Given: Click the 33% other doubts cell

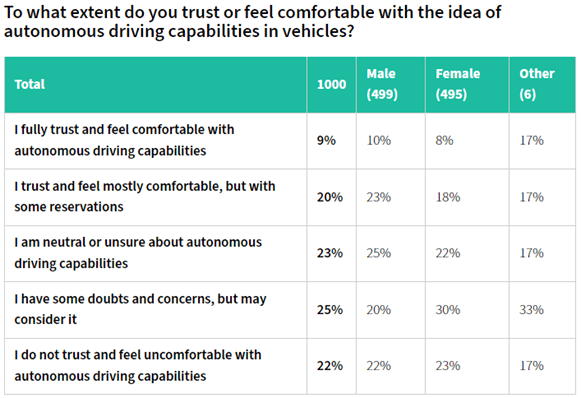Looking at the screenshot, I should point(542,310).
